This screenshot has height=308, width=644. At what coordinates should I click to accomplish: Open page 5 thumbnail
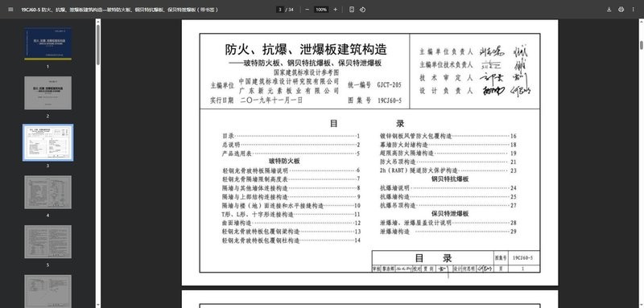click(47, 242)
